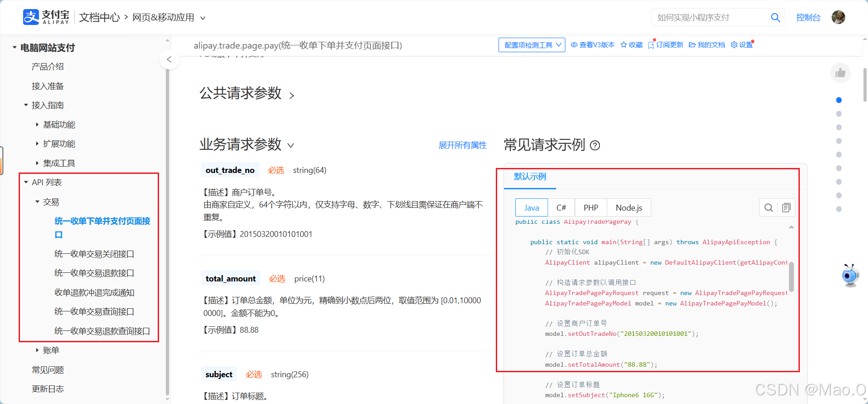Click 文档中心 in the header
This screenshot has width=868, height=404.
pyautogui.click(x=99, y=18)
